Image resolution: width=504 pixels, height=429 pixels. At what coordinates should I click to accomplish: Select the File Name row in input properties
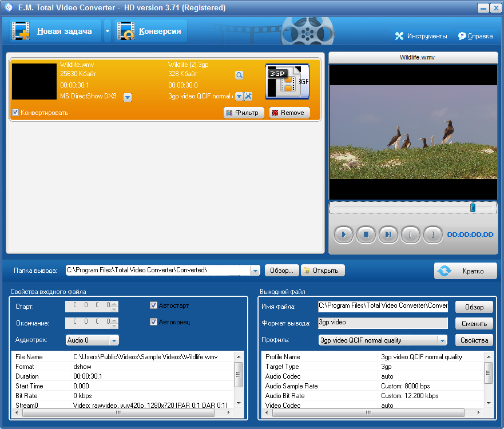(123, 357)
